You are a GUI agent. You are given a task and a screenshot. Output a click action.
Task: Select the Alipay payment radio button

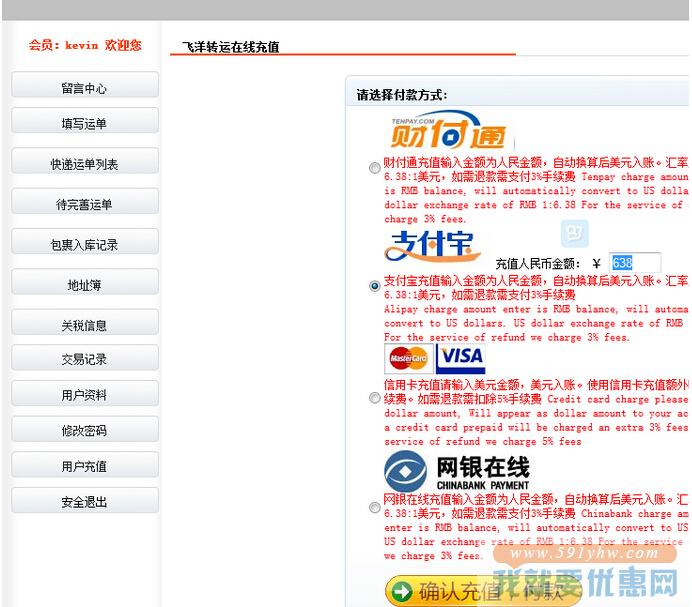(375, 286)
